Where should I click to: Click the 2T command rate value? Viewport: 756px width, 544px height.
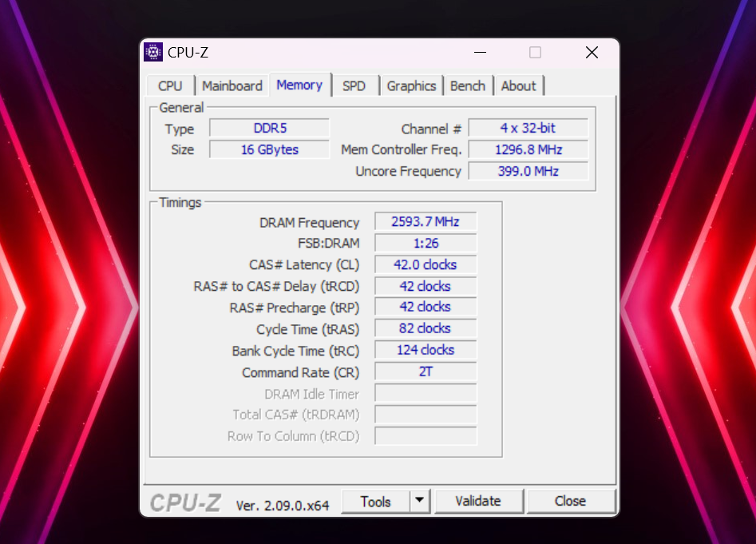[425, 371]
